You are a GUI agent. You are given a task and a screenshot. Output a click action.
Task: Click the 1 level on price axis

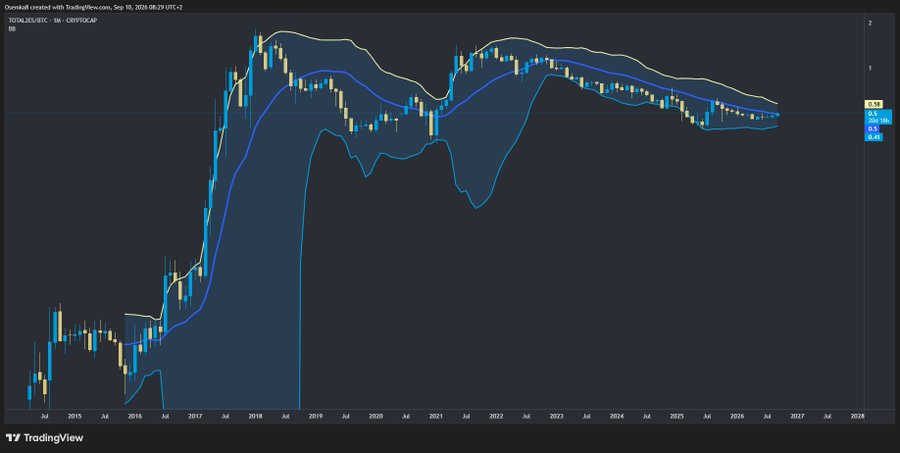[x=871, y=68]
